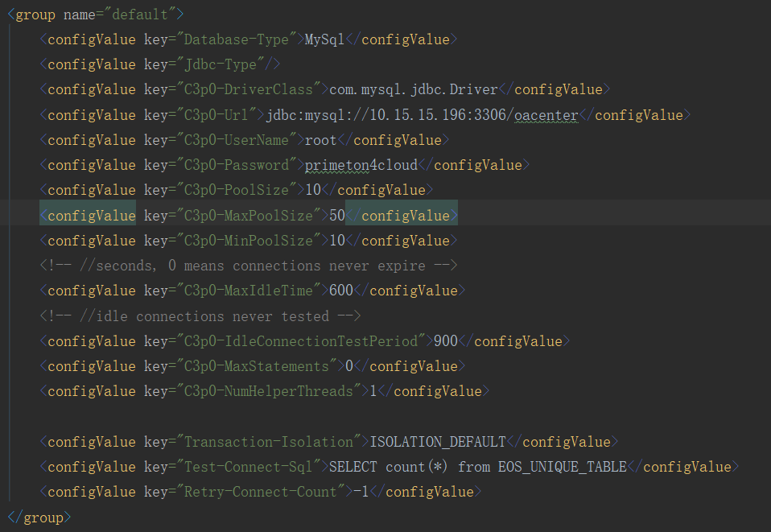Click the opening group name="default" tag

(x=96, y=14)
